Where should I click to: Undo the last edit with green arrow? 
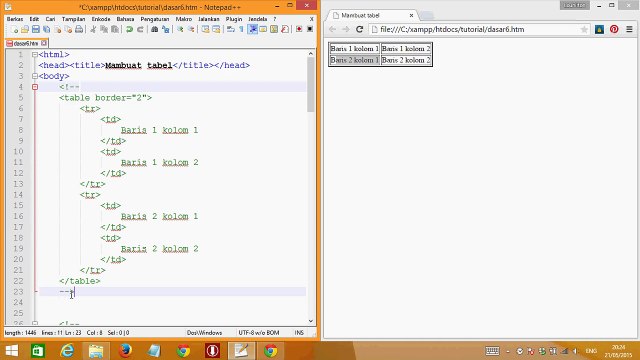129,29
